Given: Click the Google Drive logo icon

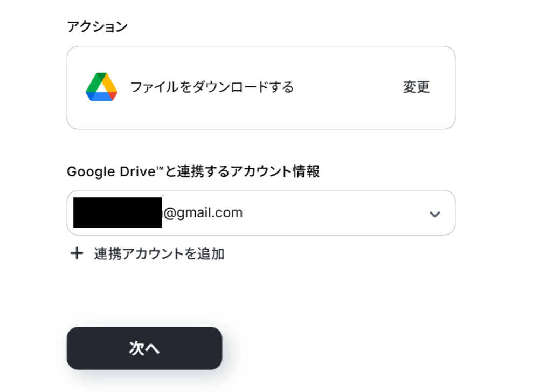Looking at the screenshot, I should 101,87.
